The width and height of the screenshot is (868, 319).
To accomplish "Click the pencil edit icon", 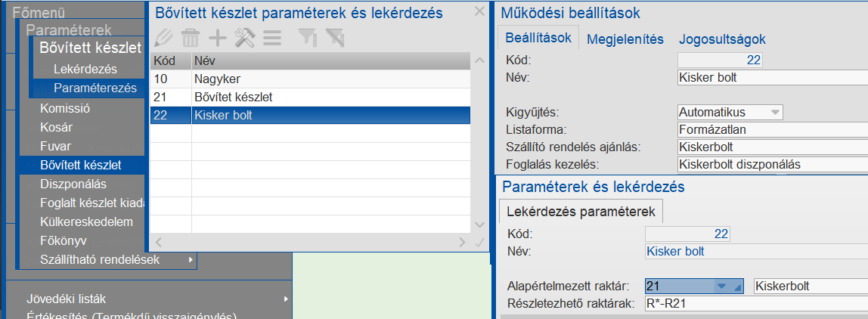I will 163,36.
